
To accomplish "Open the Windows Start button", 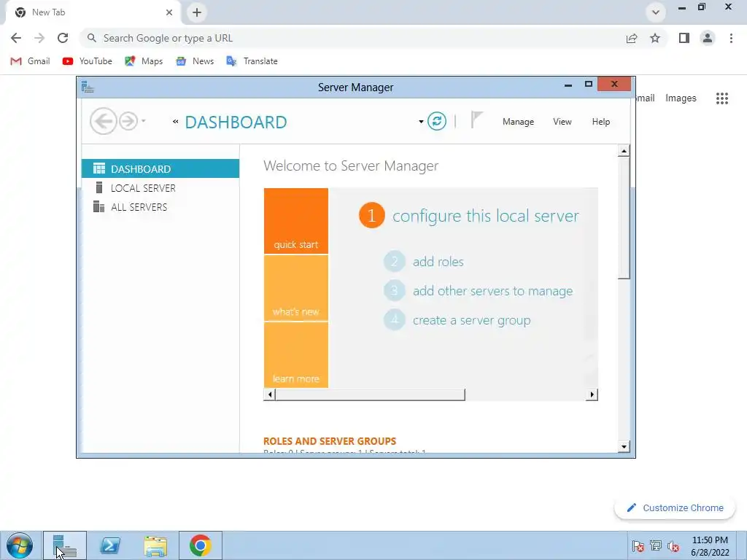I will coord(20,545).
